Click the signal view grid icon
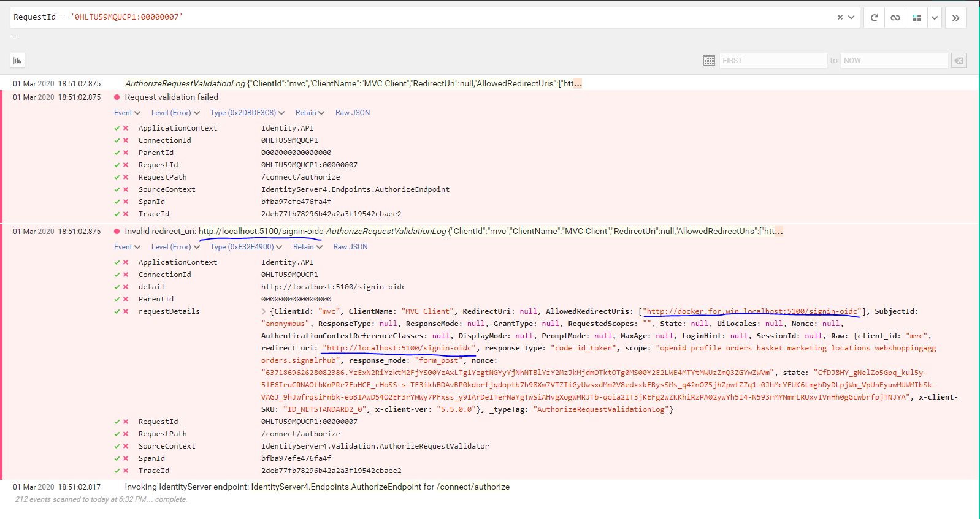Image resolution: width=980 pixels, height=519 pixels. [917, 18]
